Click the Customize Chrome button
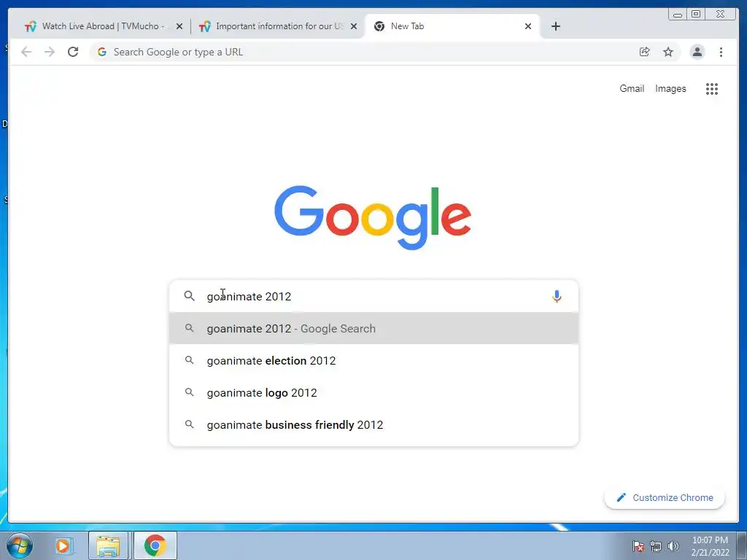The image size is (747, 560). pos(665,497)
